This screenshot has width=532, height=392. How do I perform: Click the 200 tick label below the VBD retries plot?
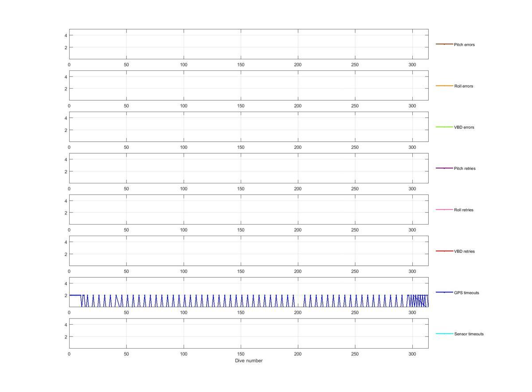pyautogui.click(x=298, y=271)
